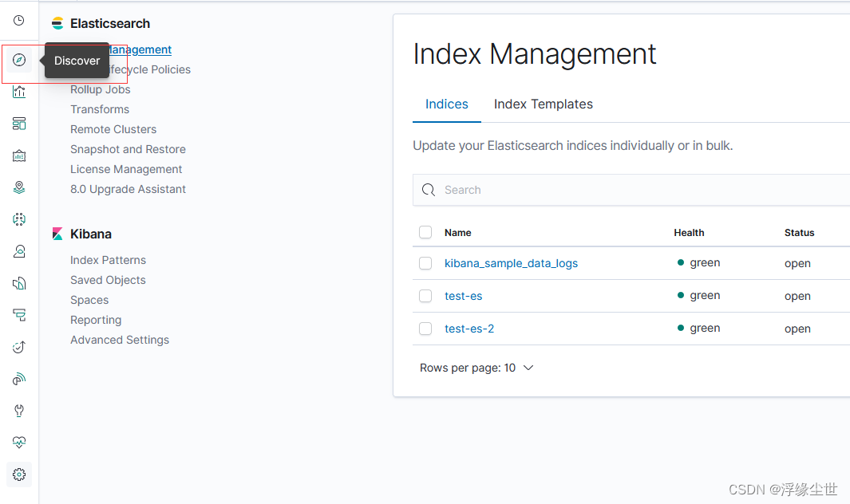The image size is (850, 504).
Task: Open License Management
Action: (x=126, y=169)
